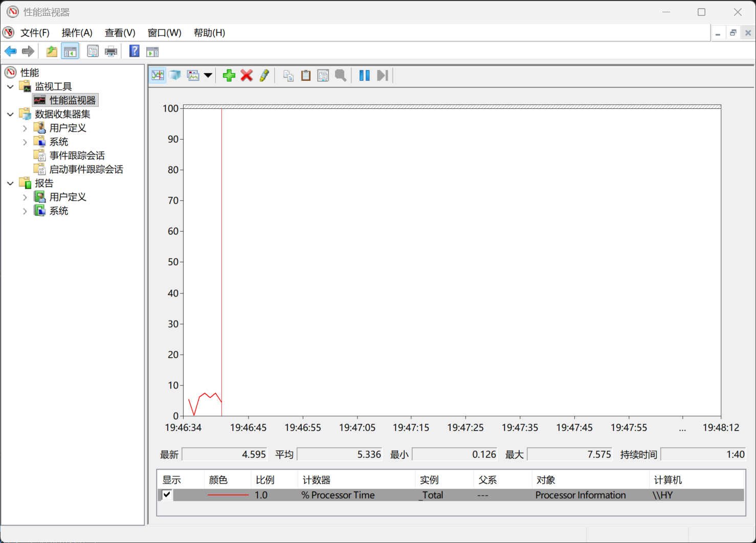Image resolution: width=756 pixels, height=543 pixels.
Task: Open the 操作(A) menu
Action: click(77, 33)
